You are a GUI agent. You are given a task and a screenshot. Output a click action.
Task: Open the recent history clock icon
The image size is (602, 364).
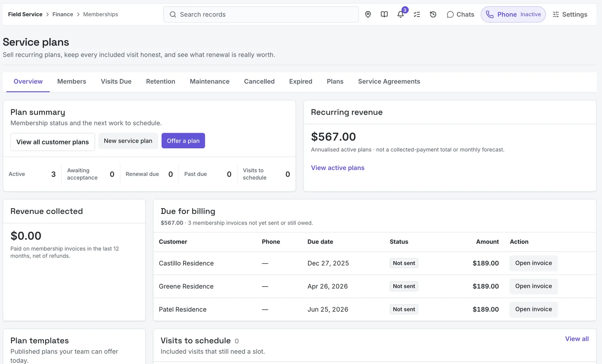(x=433, y=14)
